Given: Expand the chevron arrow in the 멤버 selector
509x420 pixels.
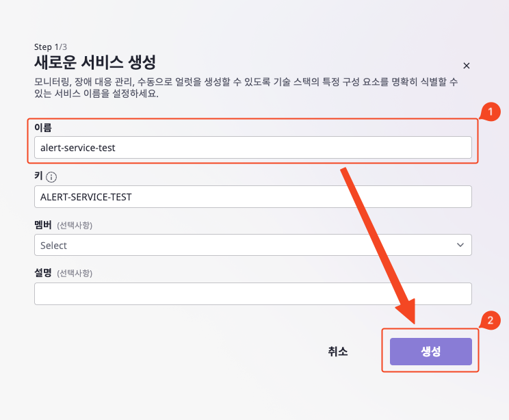Looking at the screenshot, I should pyautogui.click(x=460, y=245).
